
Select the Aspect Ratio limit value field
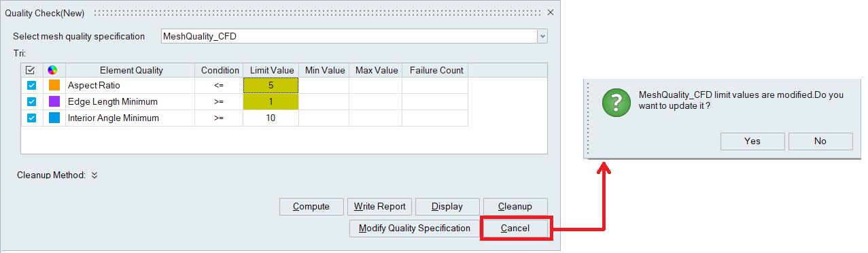click(271, 86)
